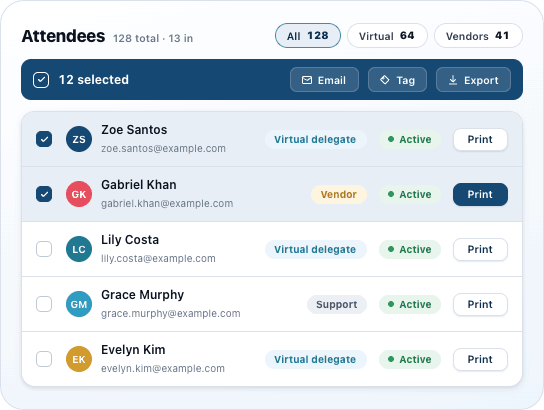Click the name Grace Murphy
Screen dimensions: 544x410
143,295
